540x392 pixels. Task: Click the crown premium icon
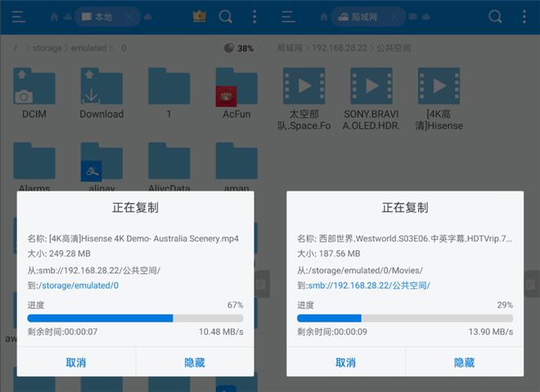199,16
